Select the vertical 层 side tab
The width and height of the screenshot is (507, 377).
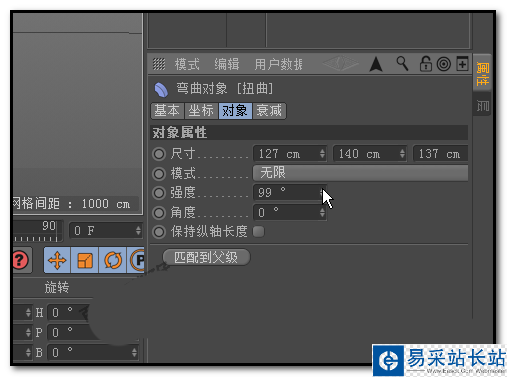coord(482,106)
